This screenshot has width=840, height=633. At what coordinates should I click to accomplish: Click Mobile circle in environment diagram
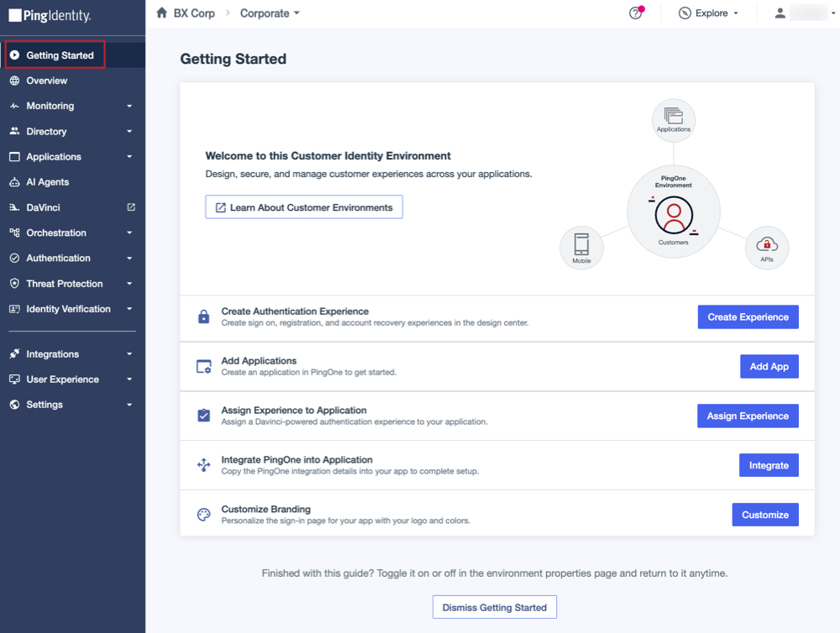(581, 248)
